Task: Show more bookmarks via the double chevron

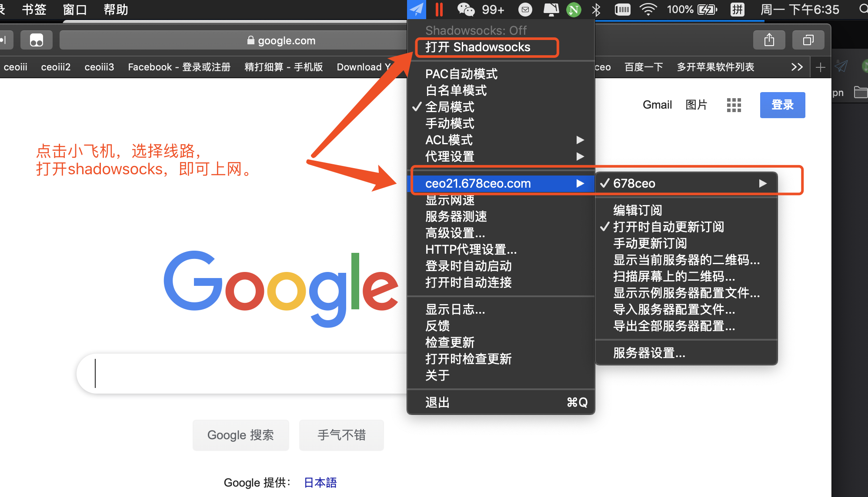Action: [797, 67]
